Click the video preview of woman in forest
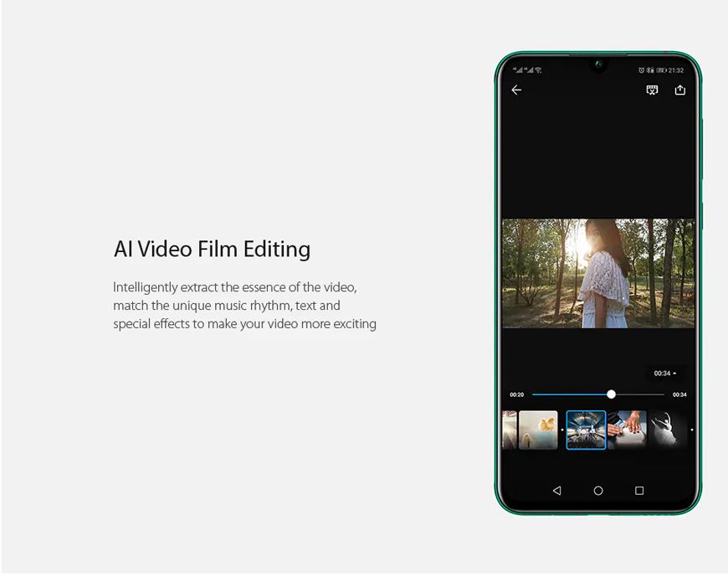 click(x=598, y=273)
